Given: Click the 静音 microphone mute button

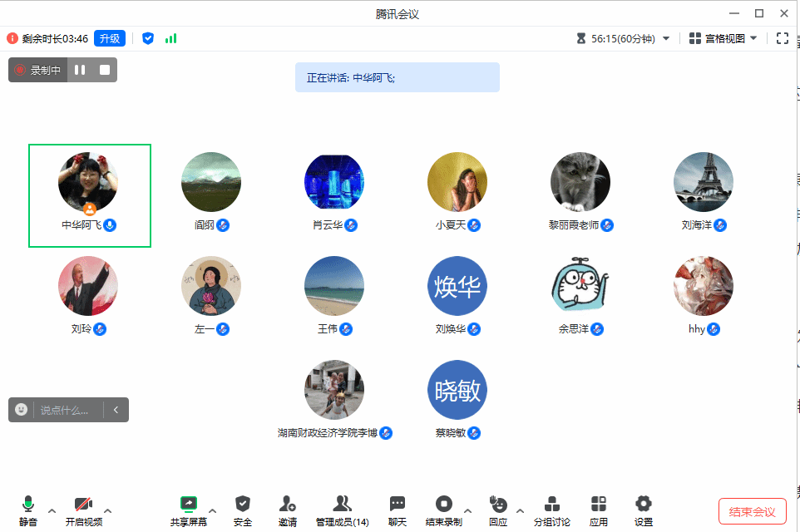Looking at the screenshot, I should [28, 510].
